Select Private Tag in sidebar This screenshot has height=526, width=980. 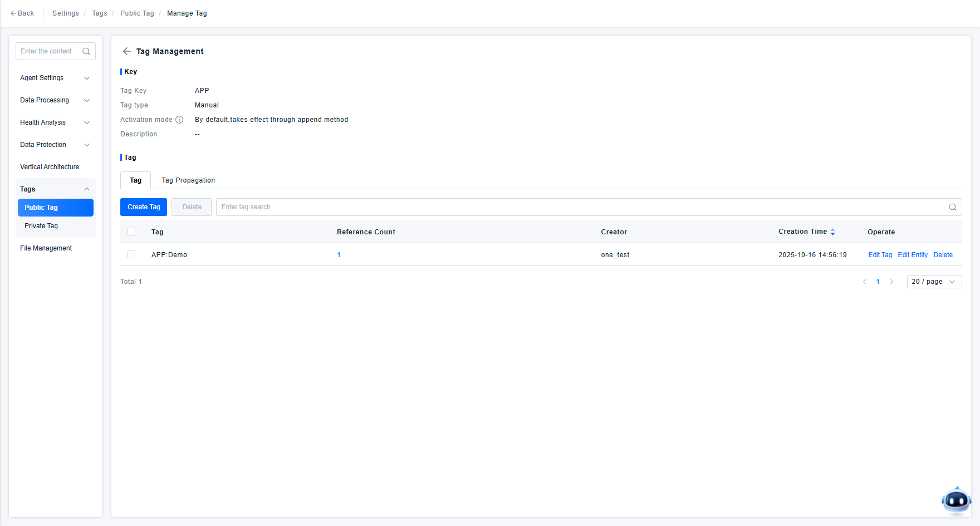pyautogui.click(x=41, y=226)
